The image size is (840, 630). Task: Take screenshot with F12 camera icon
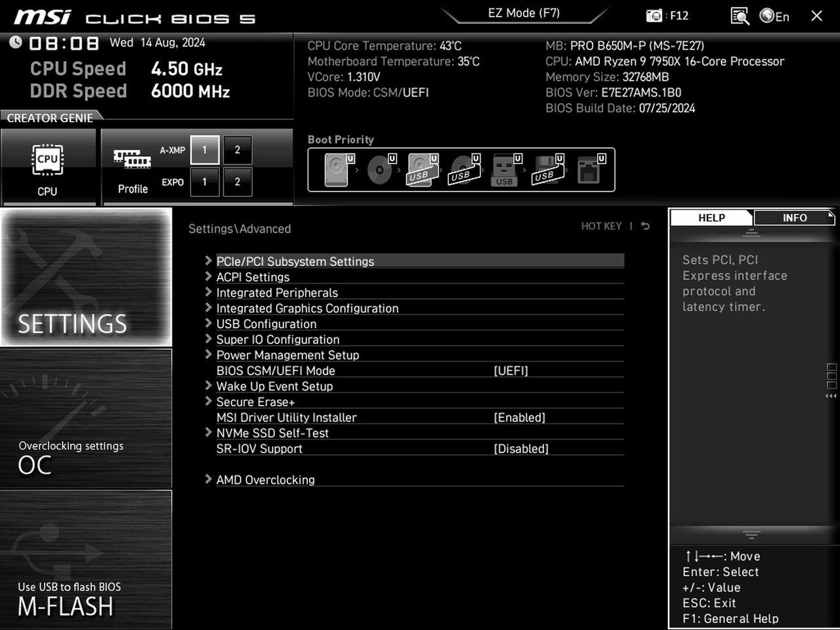point(654,16)
